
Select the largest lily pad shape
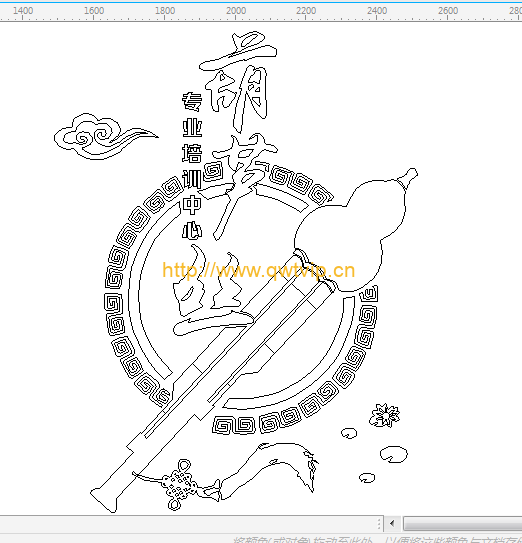[x=394, y=454]
